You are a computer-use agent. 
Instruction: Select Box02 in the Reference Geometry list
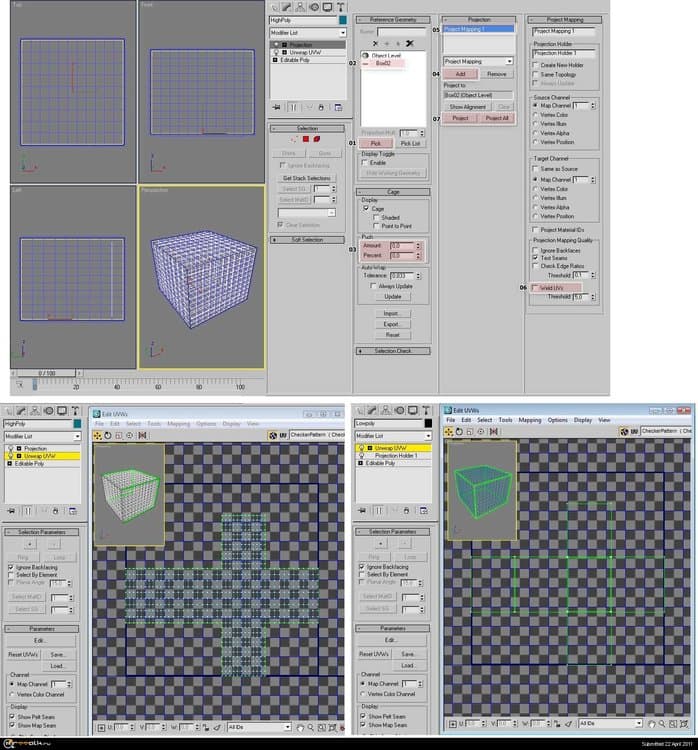[x=383, y=63]
